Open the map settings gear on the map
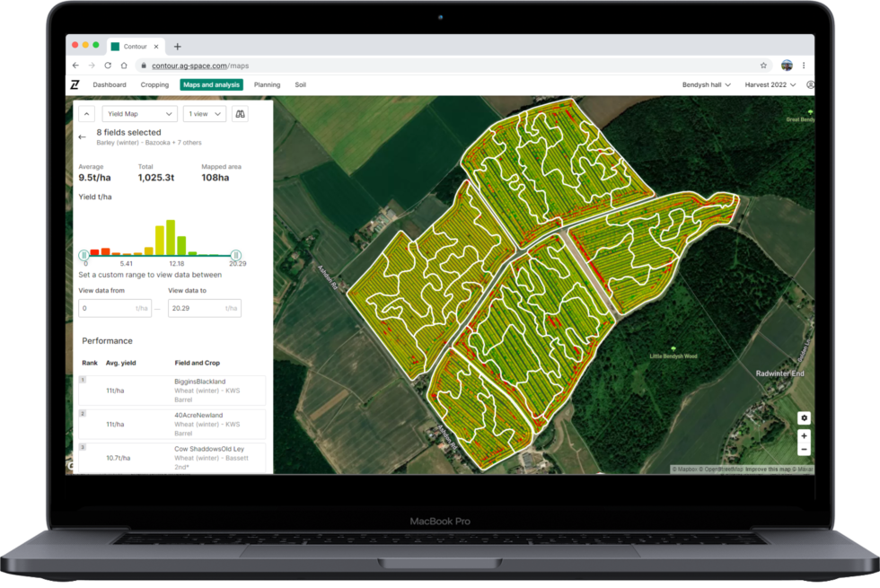The height and width of the screenshot is (588, 880). 804,417
